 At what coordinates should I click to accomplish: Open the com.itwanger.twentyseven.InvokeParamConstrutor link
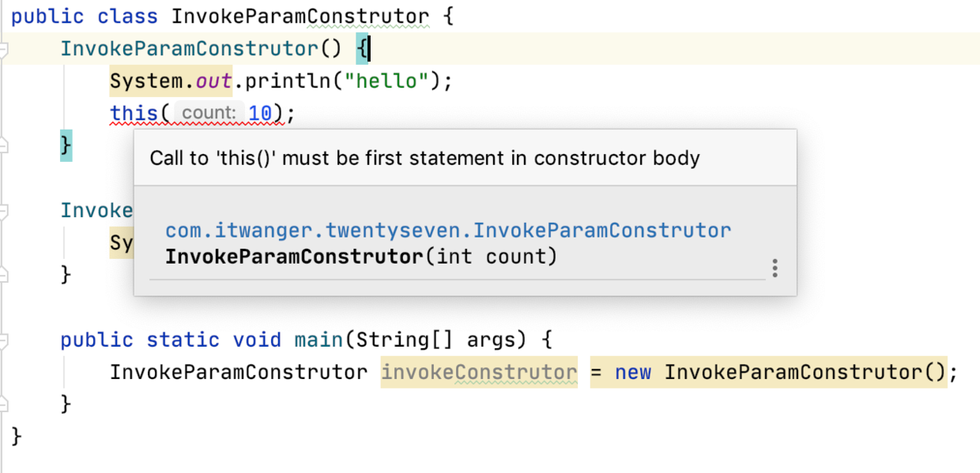pos(447,231)
